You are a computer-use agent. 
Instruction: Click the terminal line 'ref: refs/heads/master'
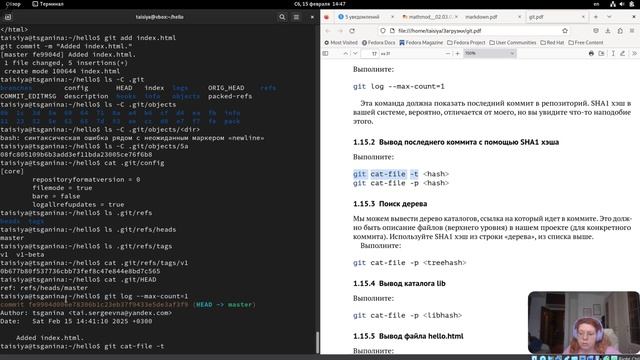pos(44,288)
